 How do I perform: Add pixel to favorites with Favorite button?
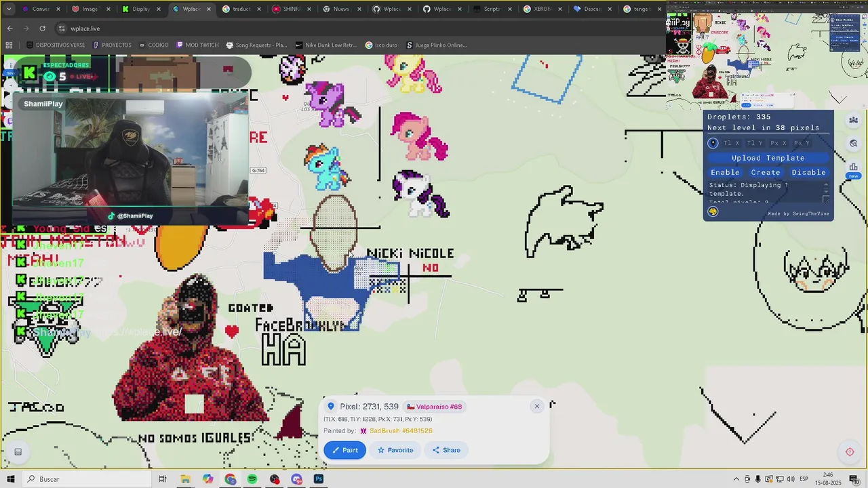coord(395,450)
